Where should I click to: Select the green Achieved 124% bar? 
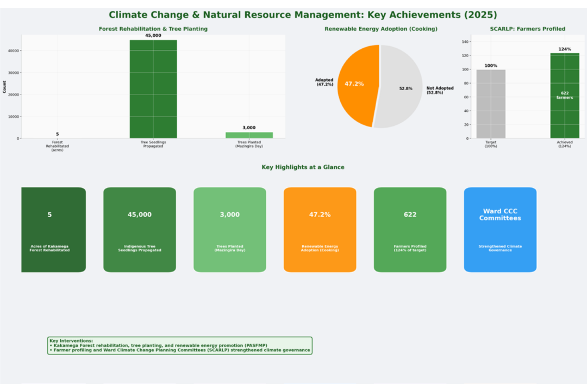click(565, 96)
